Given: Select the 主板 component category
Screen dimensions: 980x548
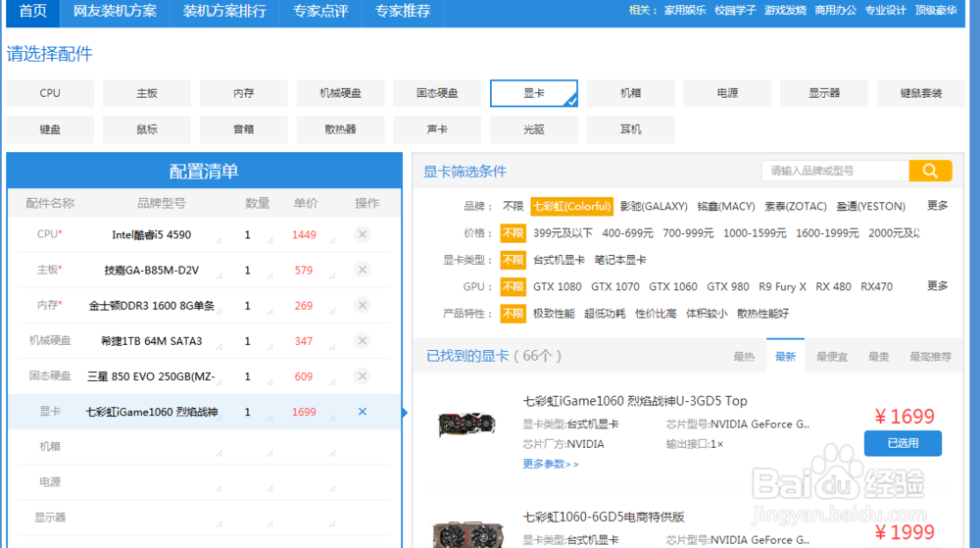Looking at the screenshot, I should pos(147,93).
